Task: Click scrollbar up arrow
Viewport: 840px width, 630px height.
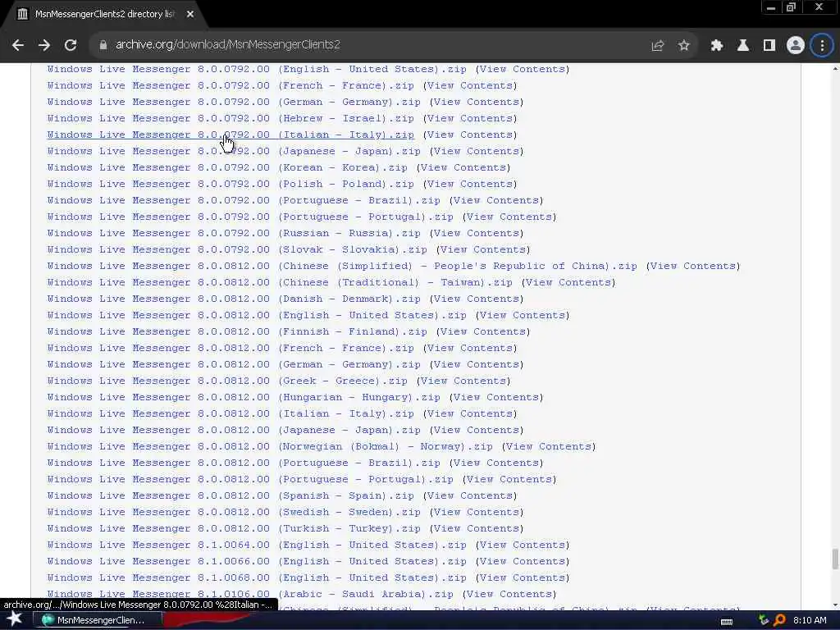Action: (834, 69)
